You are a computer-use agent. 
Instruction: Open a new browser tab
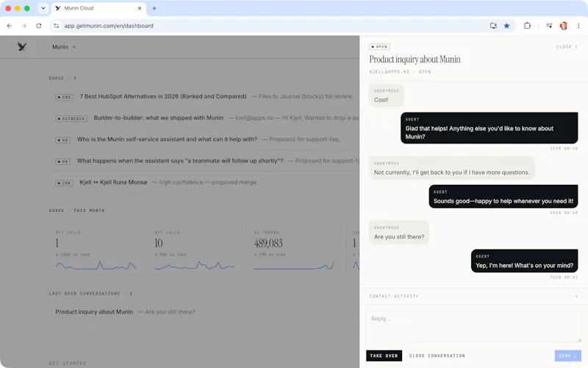154,8
